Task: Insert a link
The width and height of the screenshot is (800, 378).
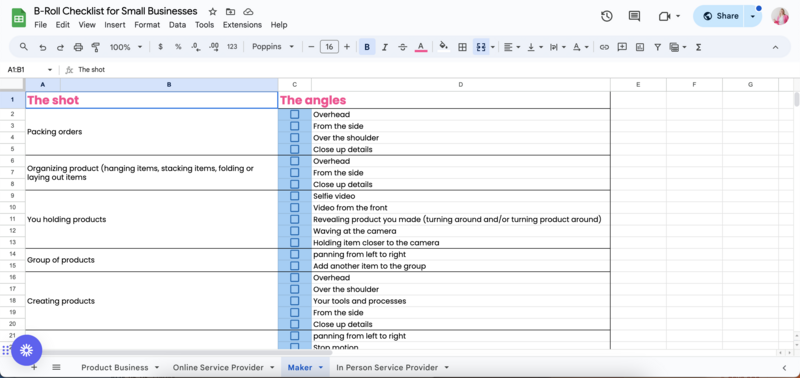Action: tap(604, 47)
